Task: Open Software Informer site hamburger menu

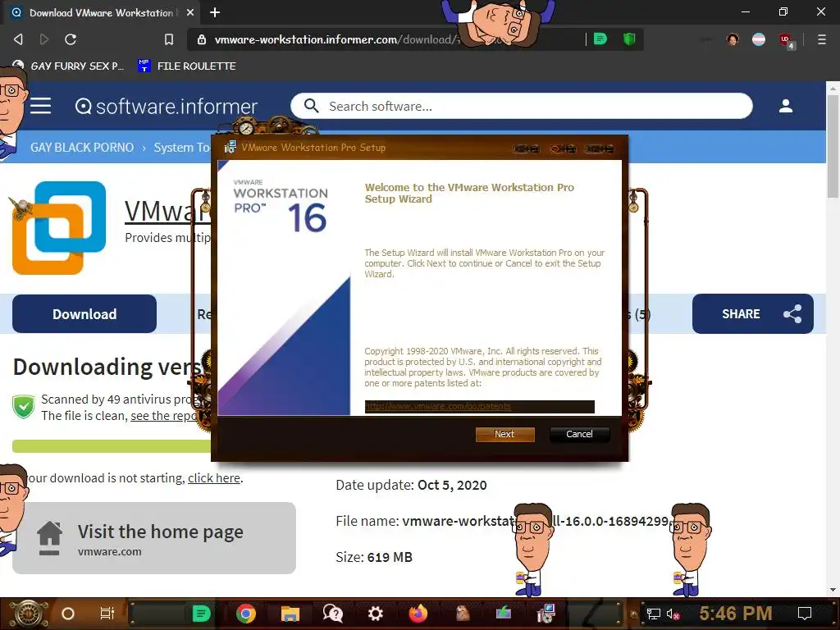Action: pos(41,106)
